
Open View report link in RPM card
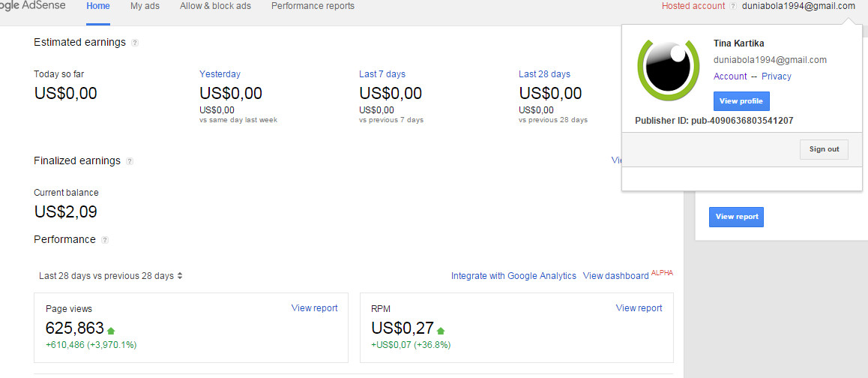[639, 308]
